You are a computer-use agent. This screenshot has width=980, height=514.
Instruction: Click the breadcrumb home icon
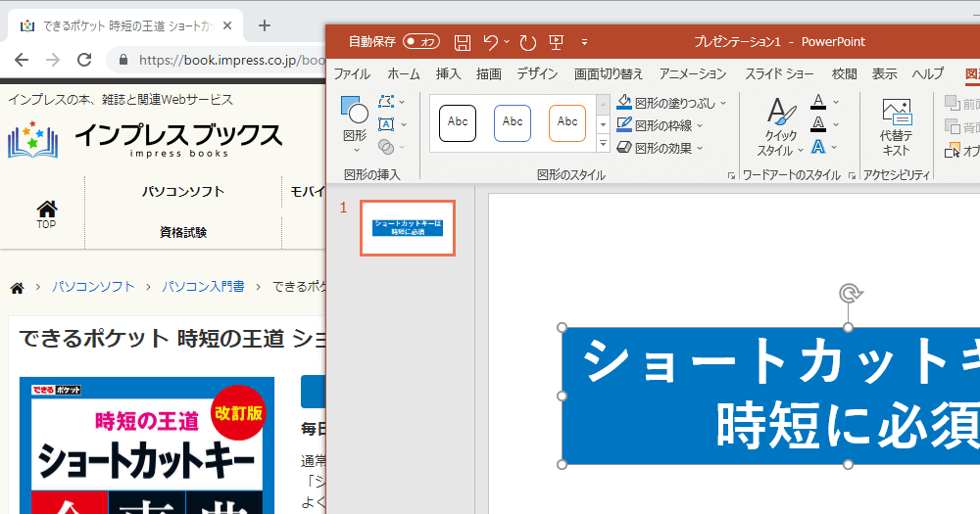[18, 288]
